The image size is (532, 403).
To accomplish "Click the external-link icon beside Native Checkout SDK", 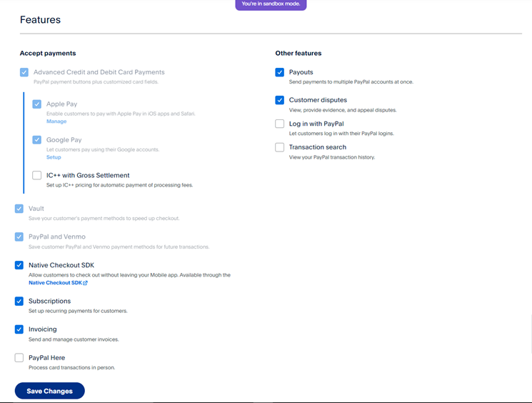I will coord(85,283).
